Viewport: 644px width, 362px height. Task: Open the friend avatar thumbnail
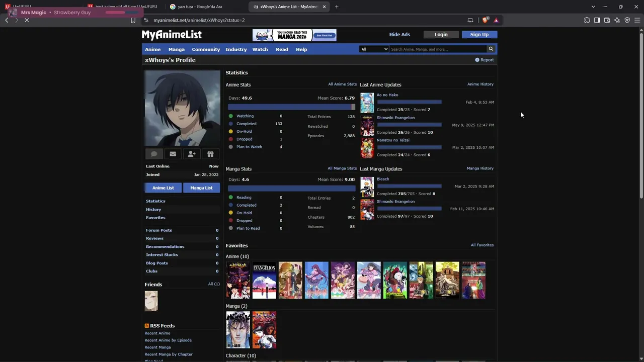[151, 301]
